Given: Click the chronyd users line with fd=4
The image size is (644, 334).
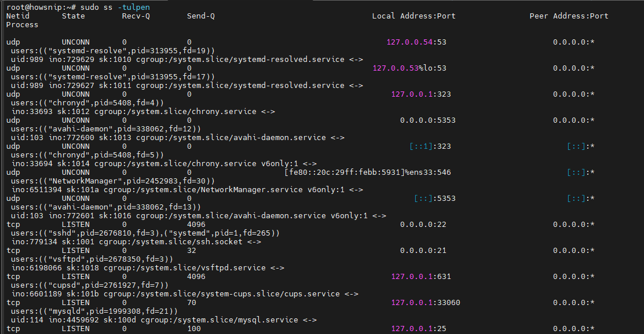Looking at the screenshot, I should point(87,103).
